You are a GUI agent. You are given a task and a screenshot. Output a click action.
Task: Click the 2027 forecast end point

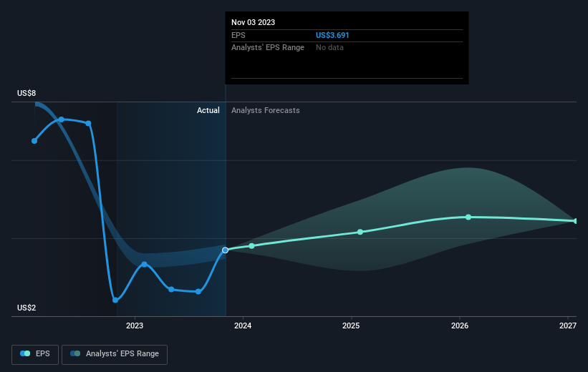pyautogui.click(x=576, y=221)
